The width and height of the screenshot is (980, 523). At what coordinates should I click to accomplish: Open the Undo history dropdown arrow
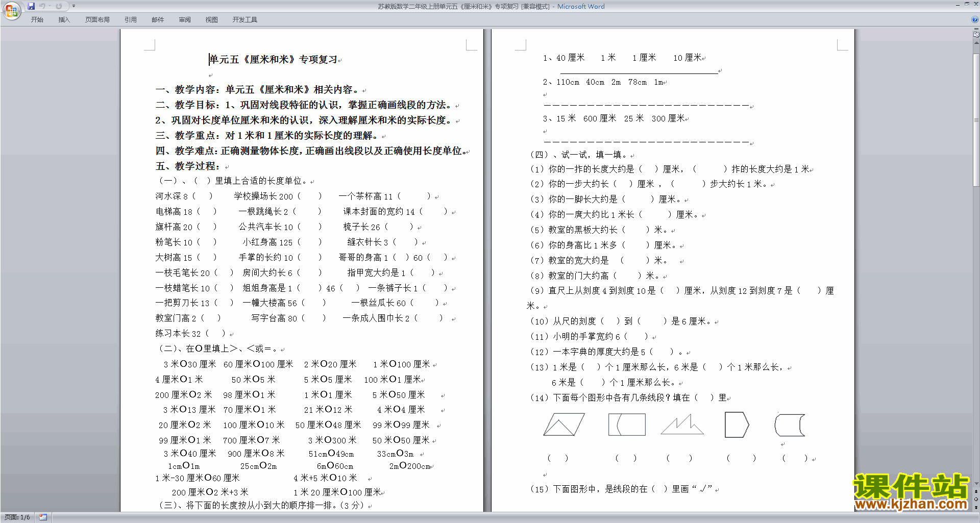(50, 6)
